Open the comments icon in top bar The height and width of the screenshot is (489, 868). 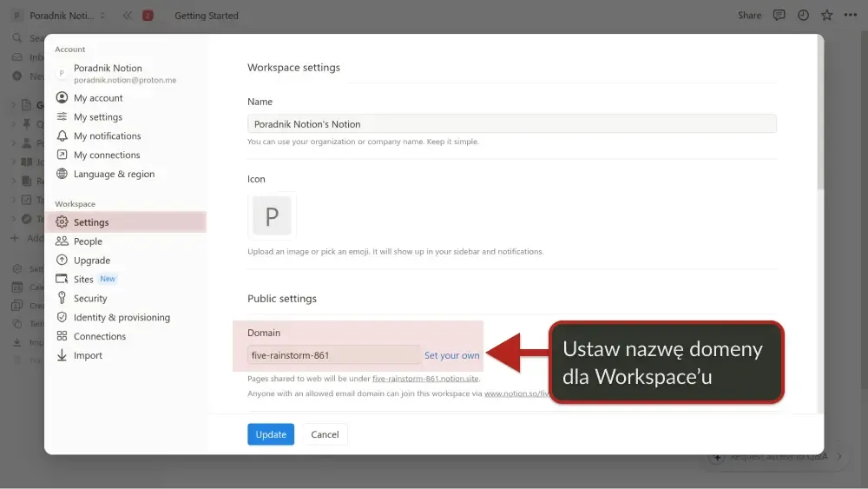click(779, 15)
